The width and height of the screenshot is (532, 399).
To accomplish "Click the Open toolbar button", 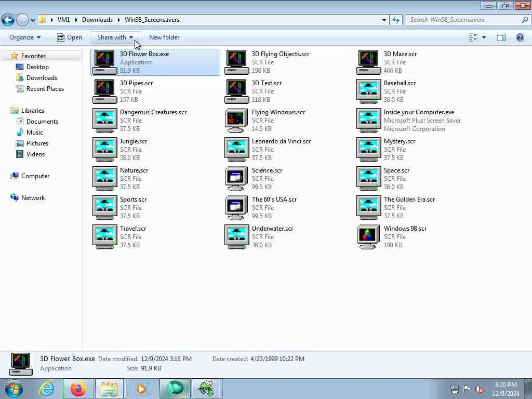I will click(70, 37).
